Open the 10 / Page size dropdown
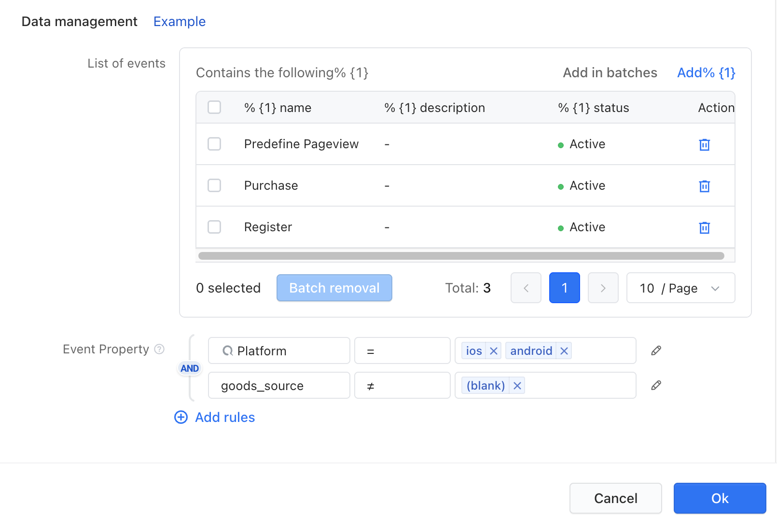Image resolution: width=777 pixels, height=532 pixels. 680,288
